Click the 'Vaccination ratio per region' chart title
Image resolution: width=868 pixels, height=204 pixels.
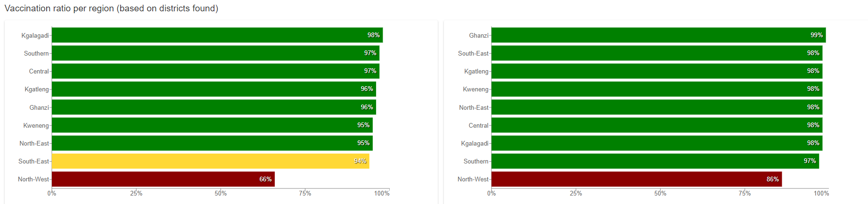[111, 8]
